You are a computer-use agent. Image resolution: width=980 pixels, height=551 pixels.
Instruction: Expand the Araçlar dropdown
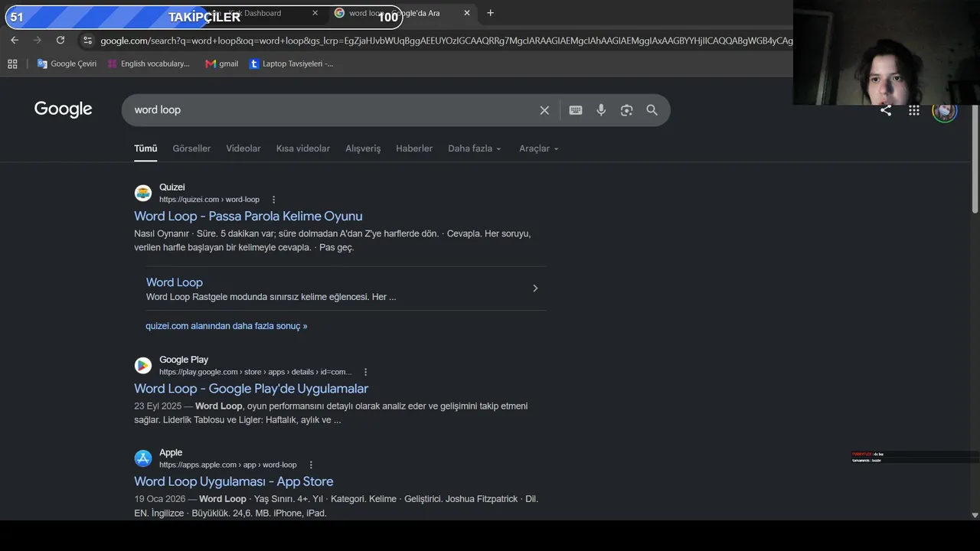click(539, 148)
